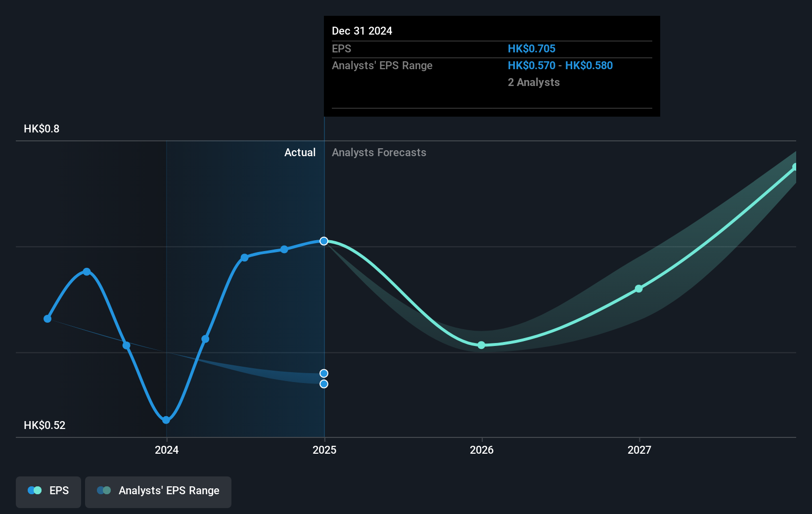Toggle the EPS legend button
Image resolution: width=812 pixels, height=514 pixels.
[48, 492]
